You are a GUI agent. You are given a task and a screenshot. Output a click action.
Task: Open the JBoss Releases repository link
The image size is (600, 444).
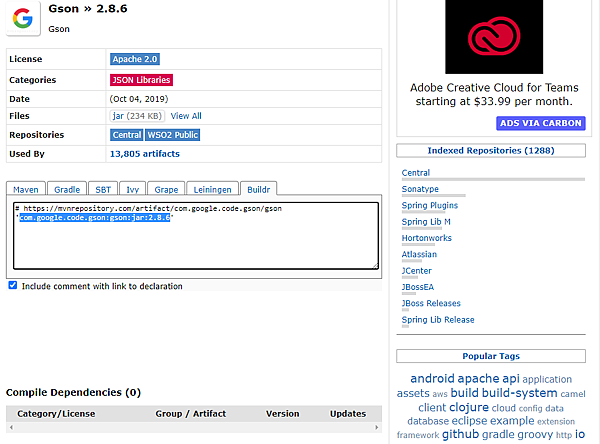pos(431,303)
